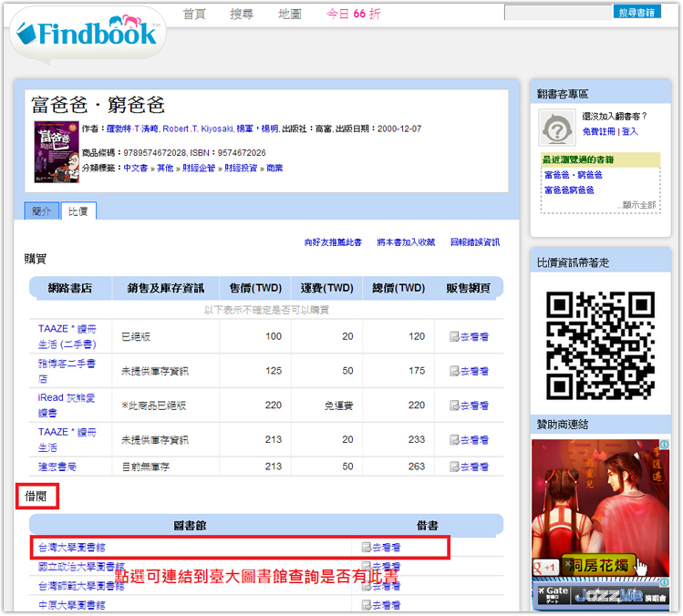Open 雅博客二手書店 store link
Image resolution: width=683 pixels, height=616 pixels.
coord(67,371)
